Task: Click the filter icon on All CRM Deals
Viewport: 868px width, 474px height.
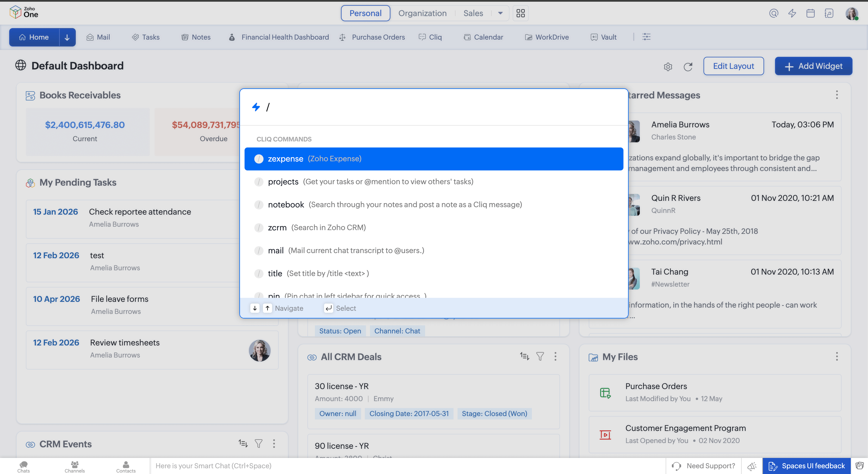Action: [x=540, y=356]
